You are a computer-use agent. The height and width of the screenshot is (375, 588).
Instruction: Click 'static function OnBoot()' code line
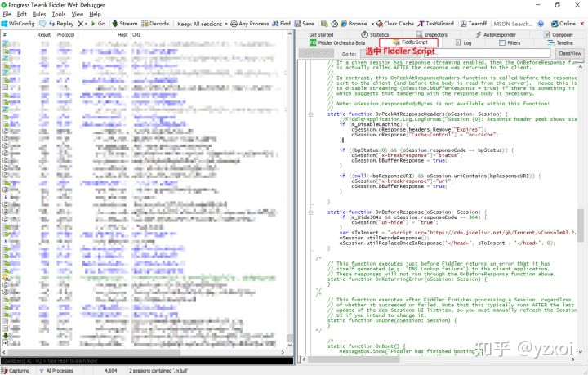pyautogui.click(x=366, y=346)
